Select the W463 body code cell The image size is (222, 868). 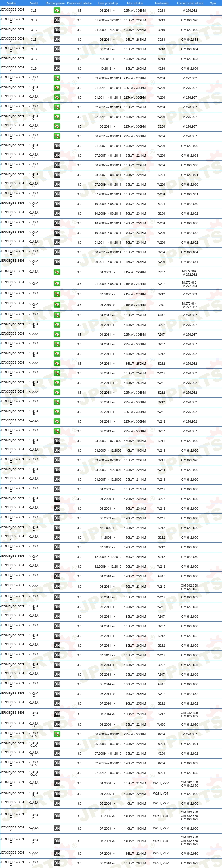161,724
